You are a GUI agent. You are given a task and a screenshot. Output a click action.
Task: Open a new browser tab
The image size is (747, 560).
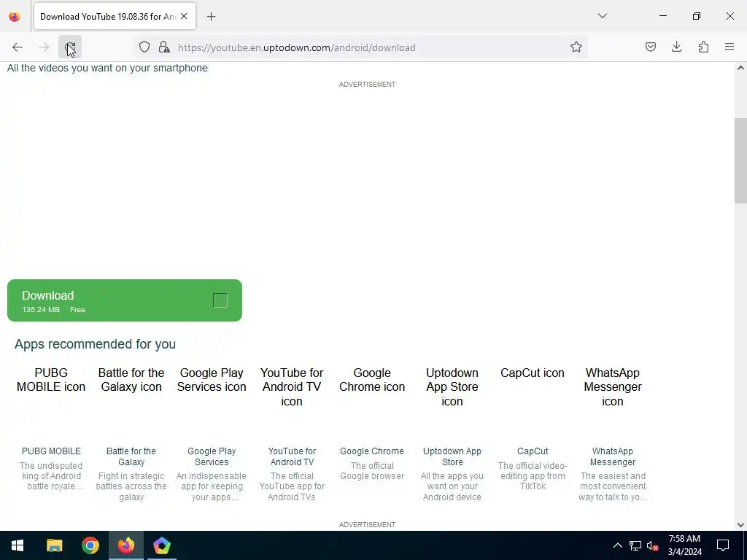pyautogui.click(x=211, y=17)
